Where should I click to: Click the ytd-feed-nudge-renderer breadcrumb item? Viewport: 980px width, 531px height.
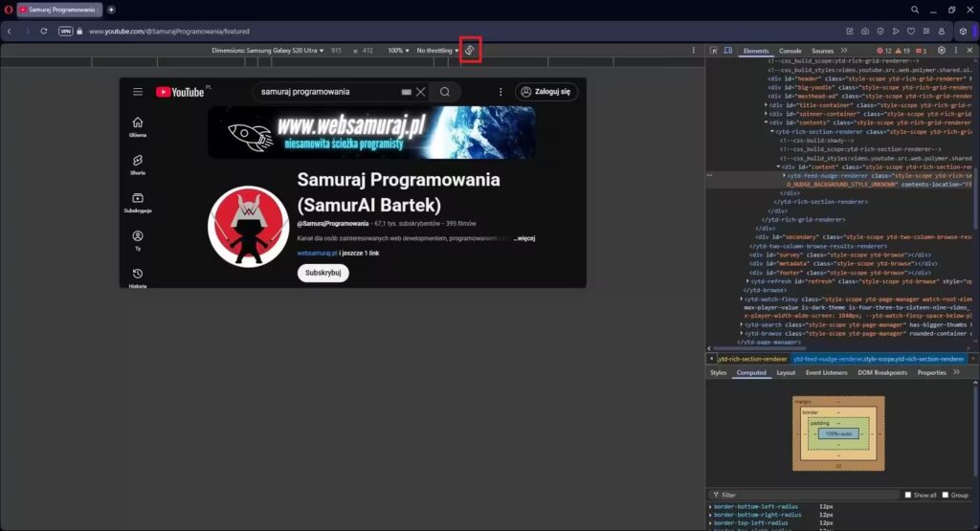[879, 359]
